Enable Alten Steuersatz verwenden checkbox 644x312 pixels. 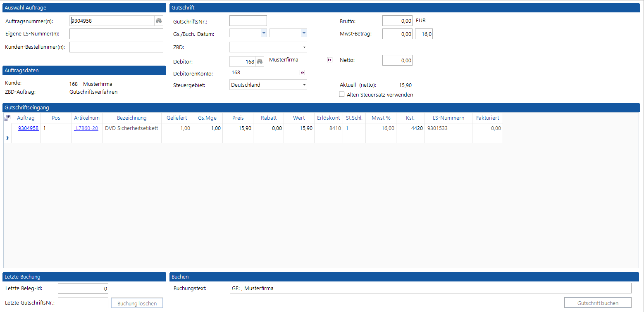(341, 95)
